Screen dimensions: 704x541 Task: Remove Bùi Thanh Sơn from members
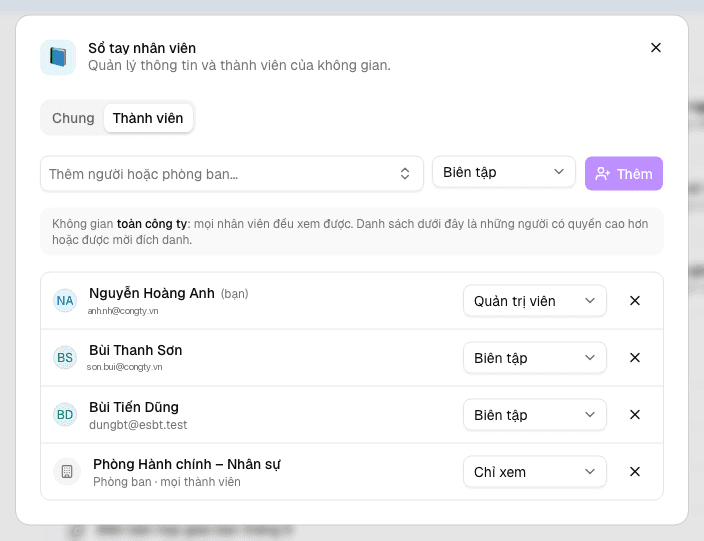pyautogui.click(x=635, y=358)
